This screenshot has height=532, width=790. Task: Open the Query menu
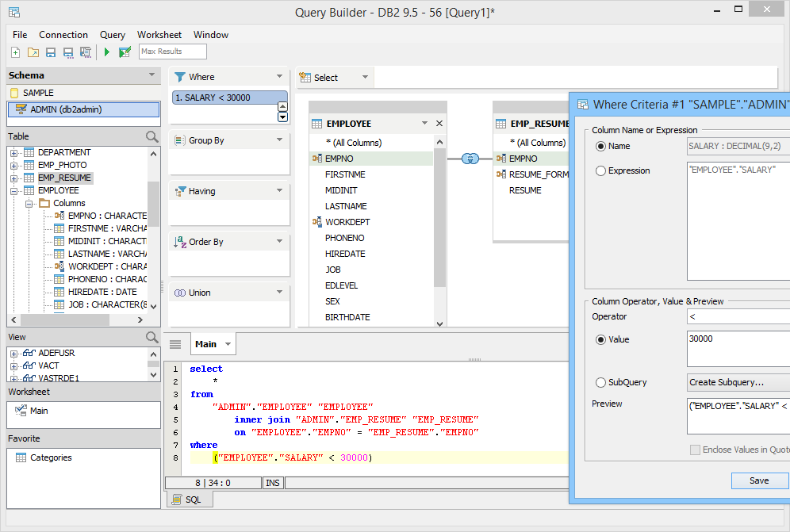(x=113, y=35)
